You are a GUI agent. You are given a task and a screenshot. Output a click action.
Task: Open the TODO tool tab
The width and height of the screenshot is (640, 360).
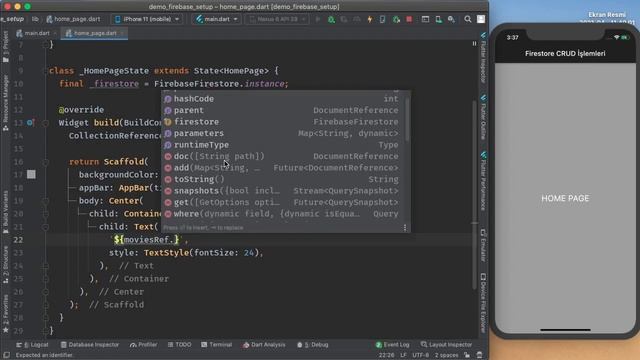click(x=179, y=345)
